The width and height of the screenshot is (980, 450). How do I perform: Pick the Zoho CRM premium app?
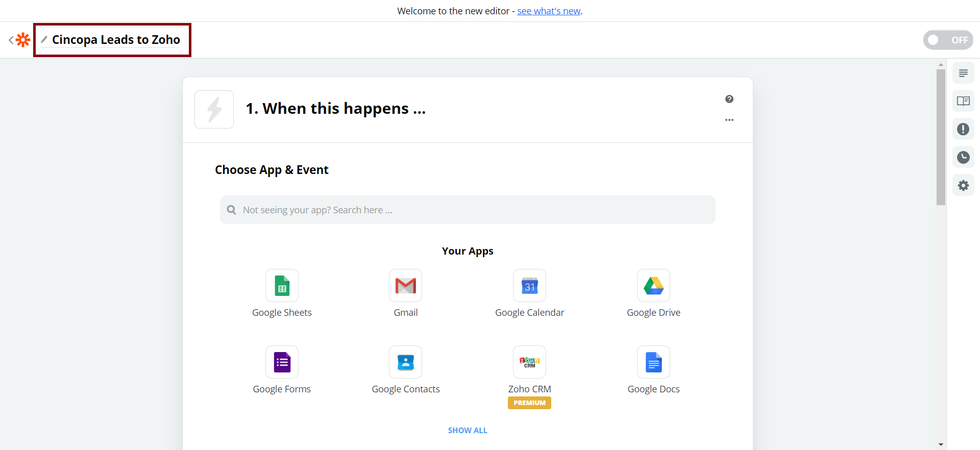click(x=529, y=362)
